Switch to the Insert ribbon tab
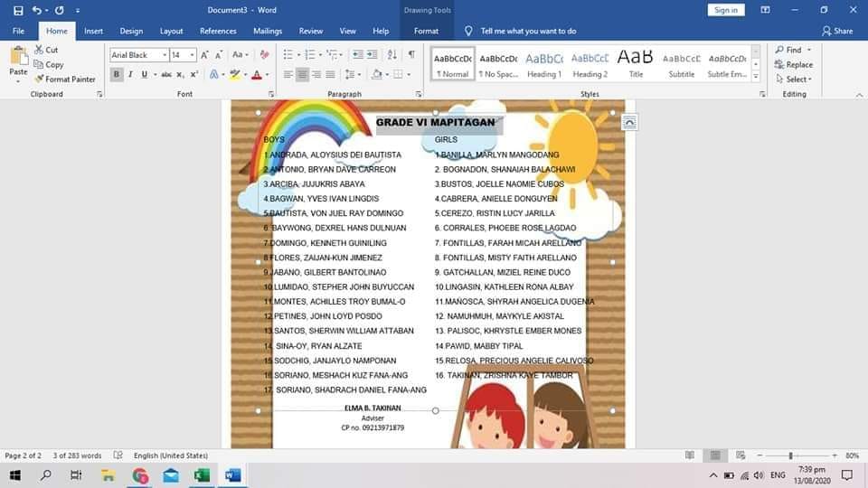The width and height of the screenshot is (868, 488). 93,31
